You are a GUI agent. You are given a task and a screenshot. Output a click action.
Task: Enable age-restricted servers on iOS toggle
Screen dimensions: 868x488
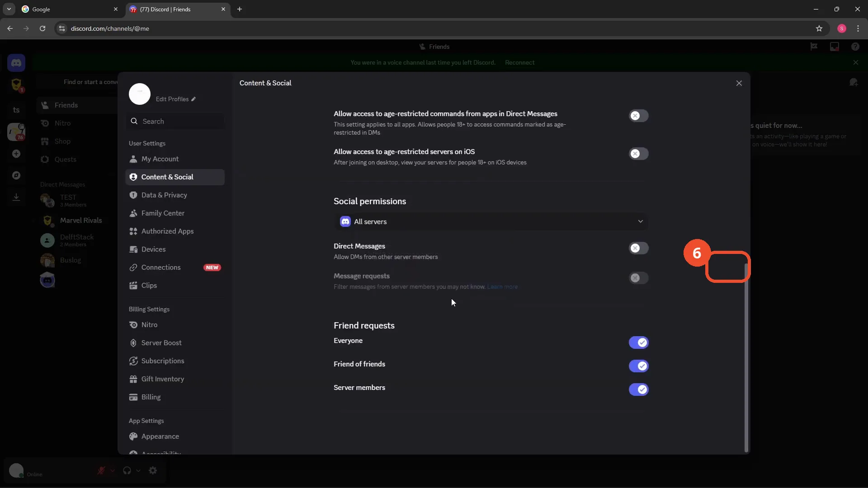pos(638,154)
